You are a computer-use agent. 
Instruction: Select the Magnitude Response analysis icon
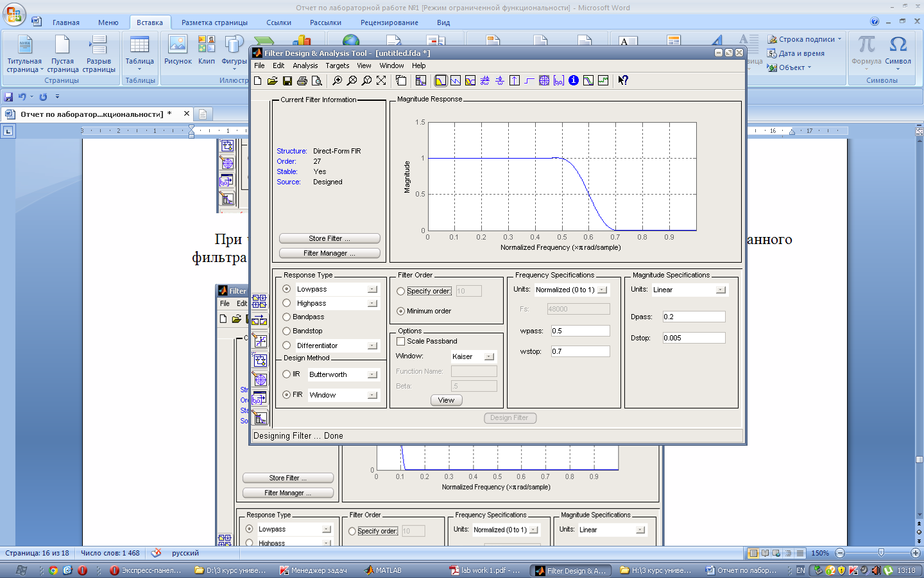tap(441, 81)
